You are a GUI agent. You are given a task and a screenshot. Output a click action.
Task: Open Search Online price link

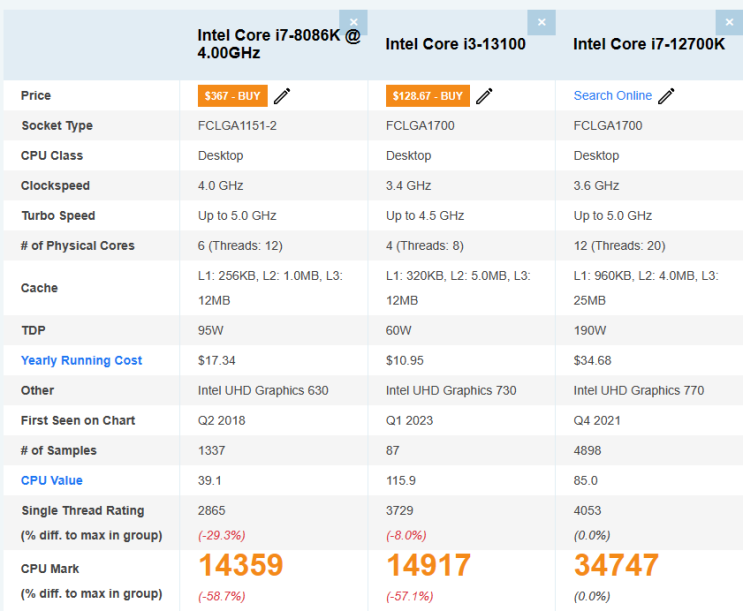(613, 96)
